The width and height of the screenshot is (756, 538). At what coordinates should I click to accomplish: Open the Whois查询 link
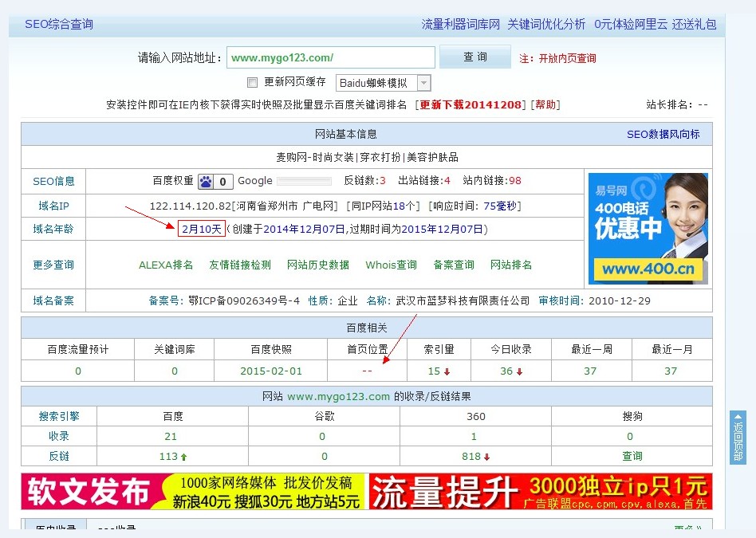click(391, 265)
